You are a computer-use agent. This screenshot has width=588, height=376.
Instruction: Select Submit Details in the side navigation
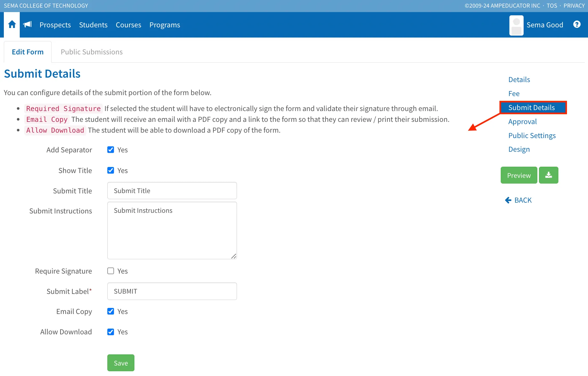pyautogui.click(x=533, y=108)
